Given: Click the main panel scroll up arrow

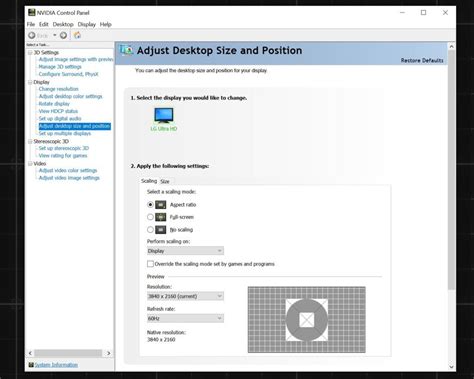Looking at the screenshot, I should coord(452,47).
